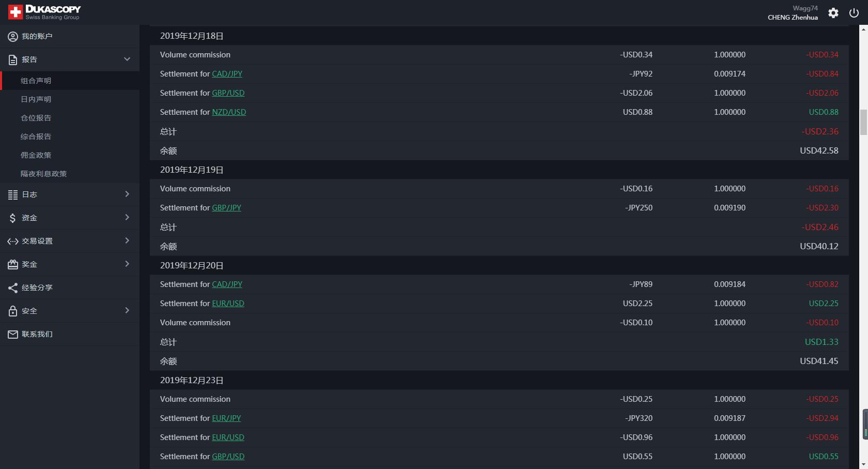Click the 安全 padlock icon
Viewport: 868px width, 469px height.
[x=13, y=311]
